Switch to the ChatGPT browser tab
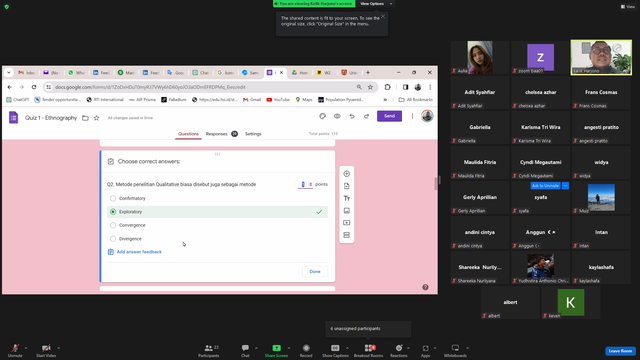Screen dimensions: 640x360 pyautogui.click(x=200, y=73)
